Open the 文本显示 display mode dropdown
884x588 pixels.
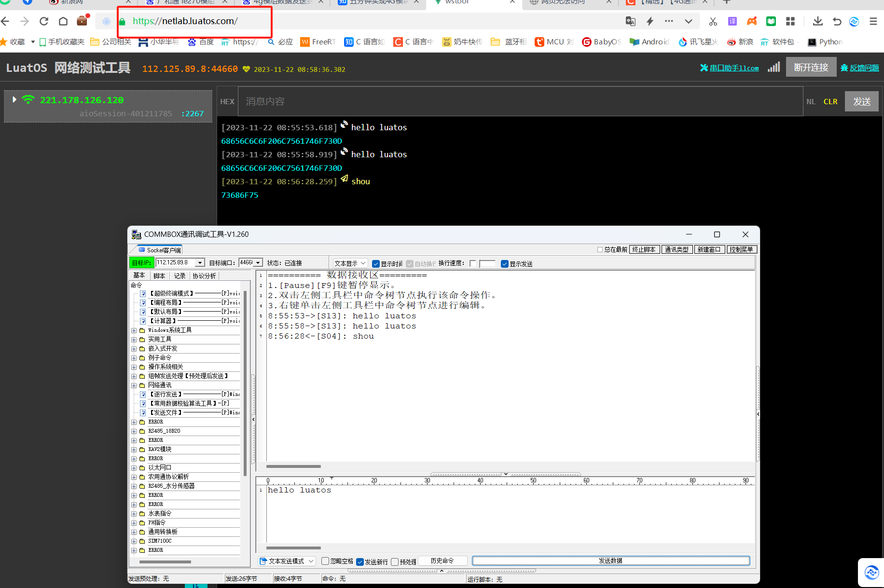(x=350, y=263)
